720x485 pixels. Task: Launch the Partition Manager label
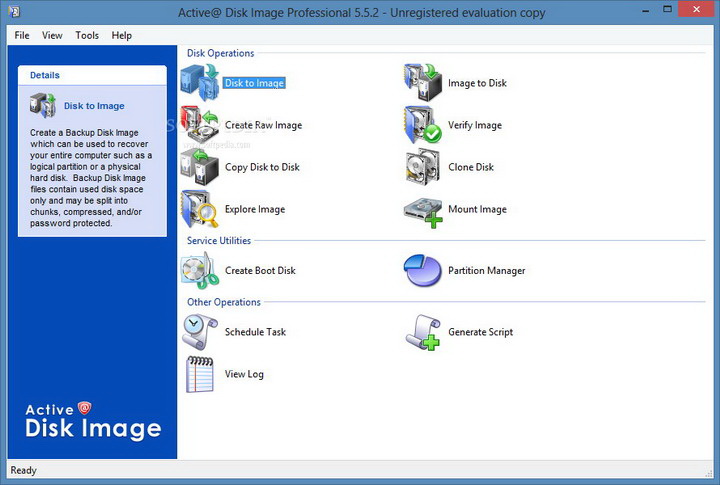[486, 271]
